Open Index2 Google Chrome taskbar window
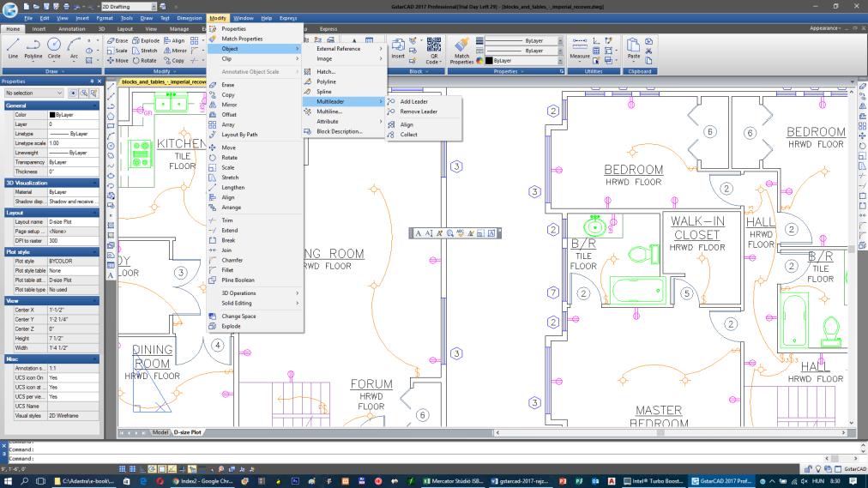The image size is (868, 488). coord(203,481)
